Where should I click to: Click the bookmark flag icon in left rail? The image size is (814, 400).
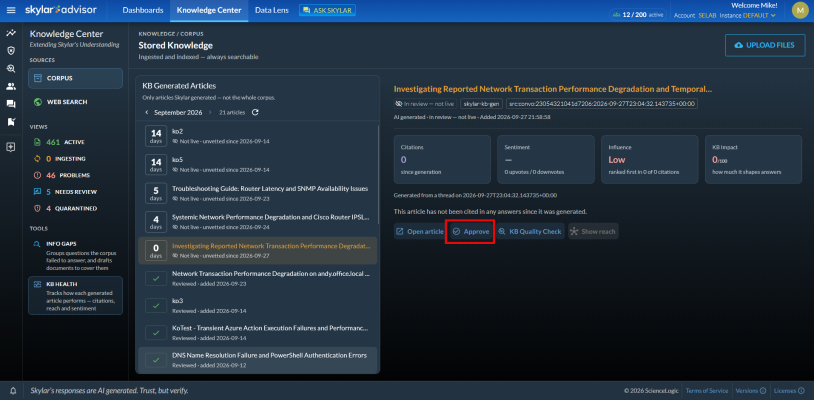11,122
